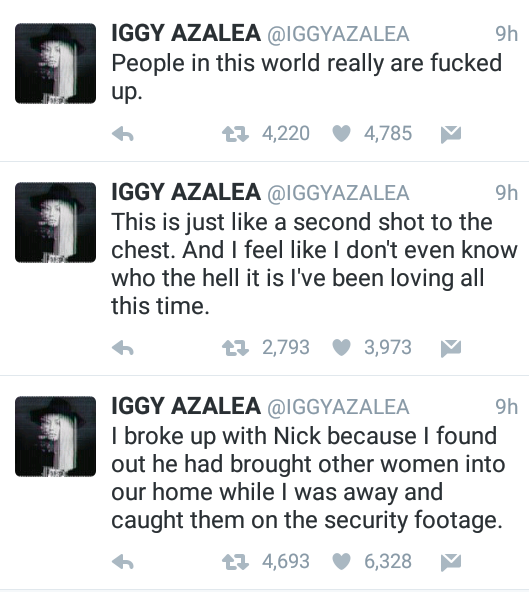The height and width of the screenshot is (592, 529).
Task: Message the 'security footage' tweet to someone
Action: 451,563
